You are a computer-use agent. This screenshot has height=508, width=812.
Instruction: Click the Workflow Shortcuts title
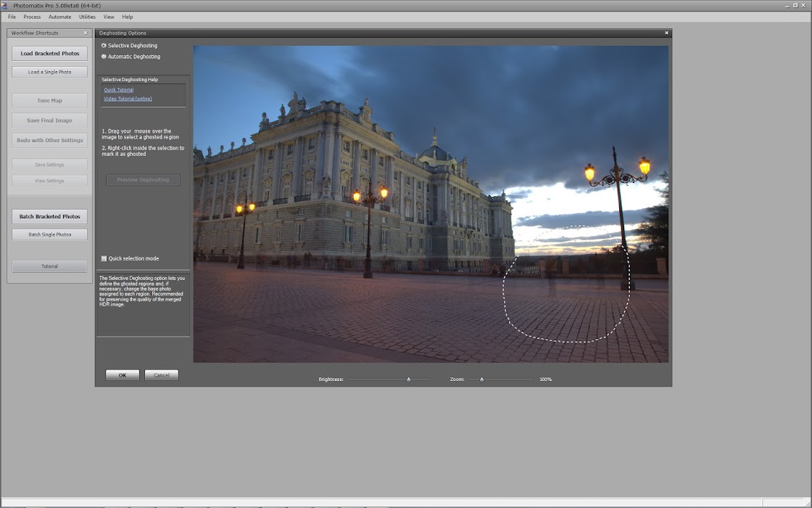pos(35,33)
